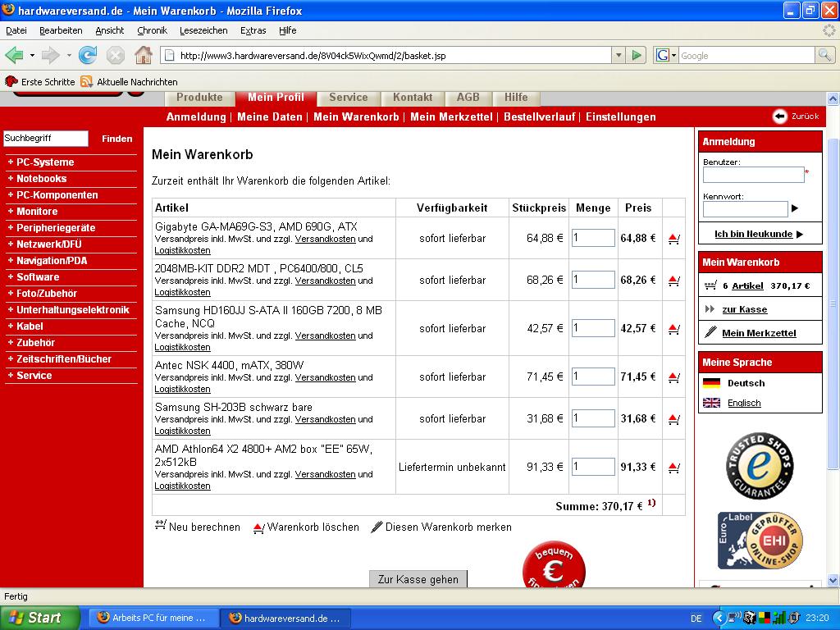Open the Lesezeichen menu
Image resolution: width=840 pixels, height=630 pixels.
tap(203, 30)
